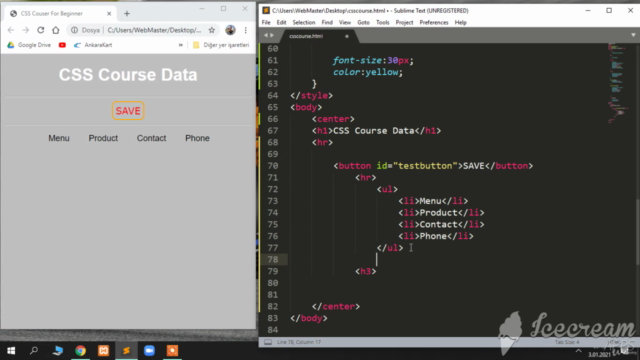
Task: Open the Tab Size: 4 selector
Action: click(x=567, y=342)
